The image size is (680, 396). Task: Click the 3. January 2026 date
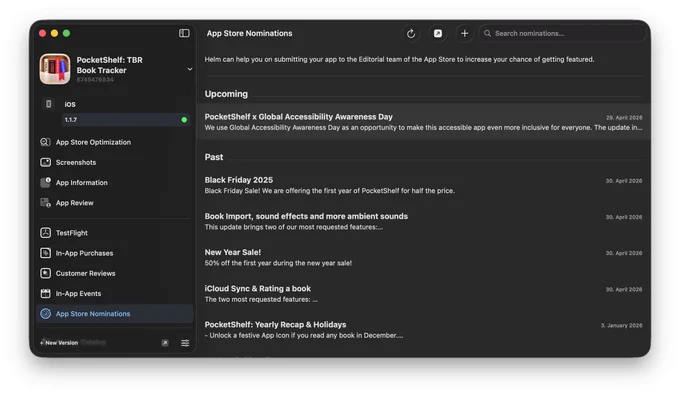click(x=621, y=325)
